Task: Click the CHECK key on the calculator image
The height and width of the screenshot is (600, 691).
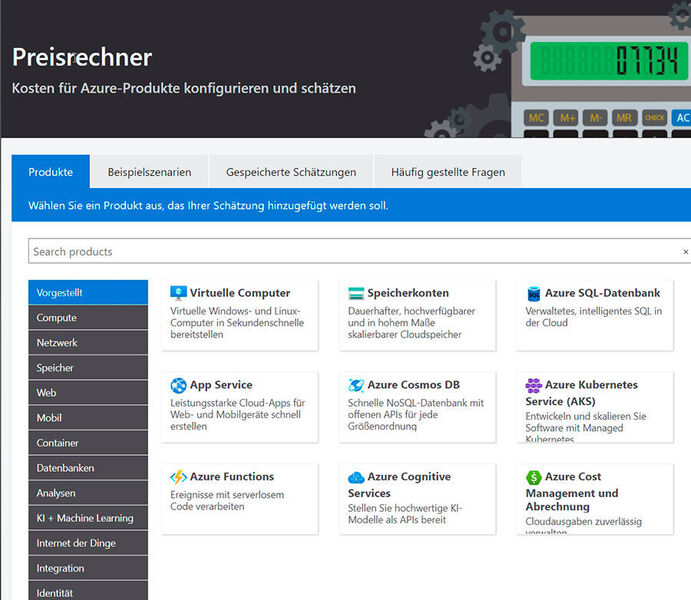Action: (654, 118)
